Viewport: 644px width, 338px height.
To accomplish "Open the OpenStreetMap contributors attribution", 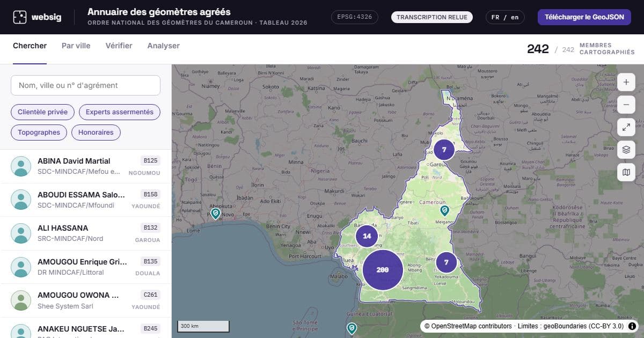I will click(468, 326).
